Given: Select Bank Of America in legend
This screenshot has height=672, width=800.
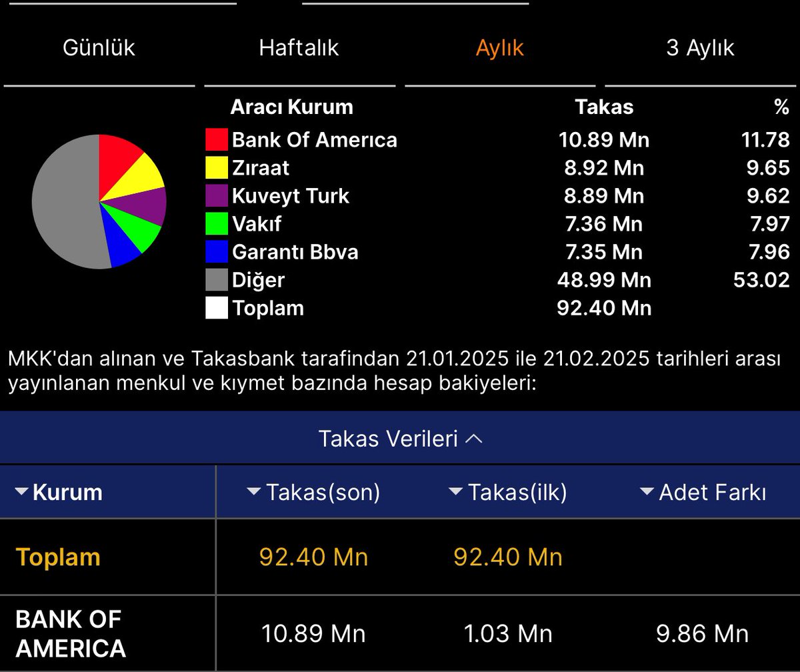Looking at the screenshot, I should (x=314, y=140).
